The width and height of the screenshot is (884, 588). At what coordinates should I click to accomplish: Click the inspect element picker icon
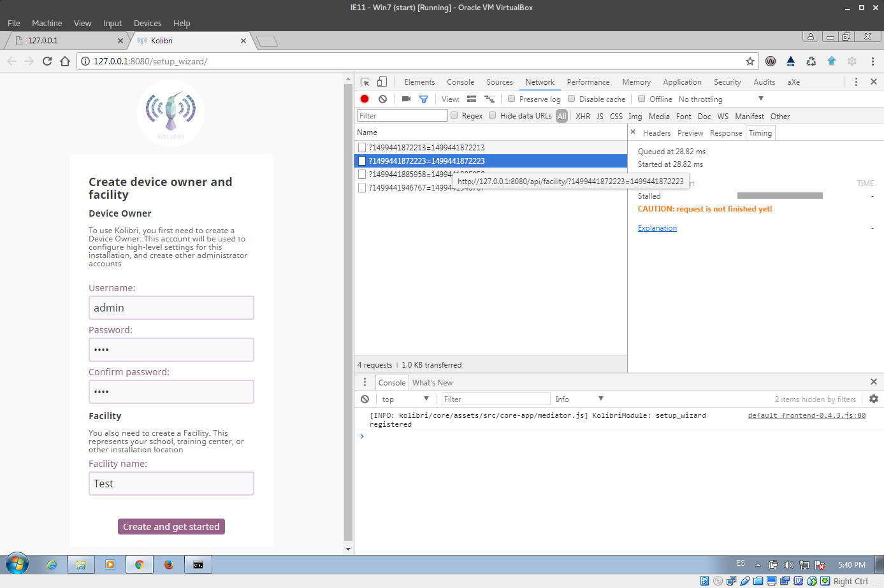coord(365,82)
